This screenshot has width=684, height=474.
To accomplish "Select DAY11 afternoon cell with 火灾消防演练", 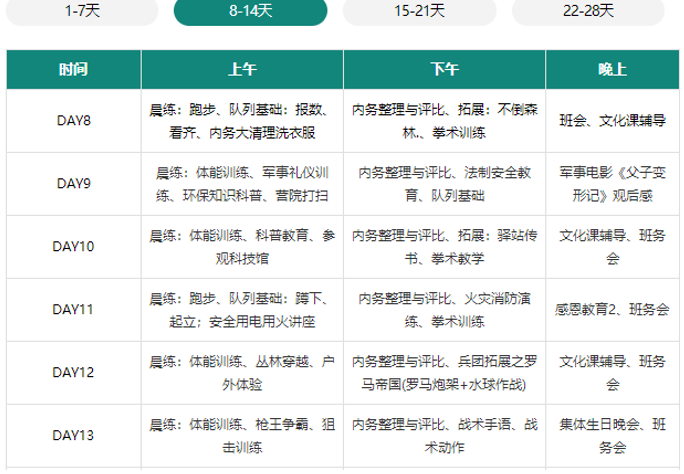I will point(445,310).
